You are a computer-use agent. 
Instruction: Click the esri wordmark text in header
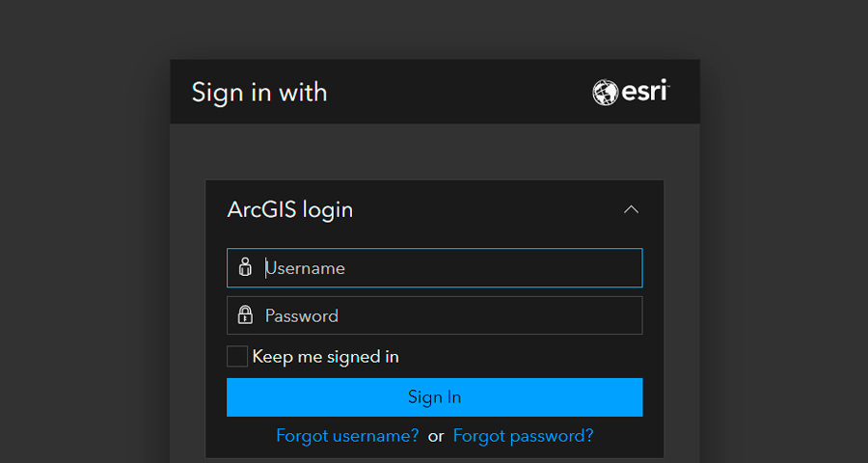(x=645, y=92)
